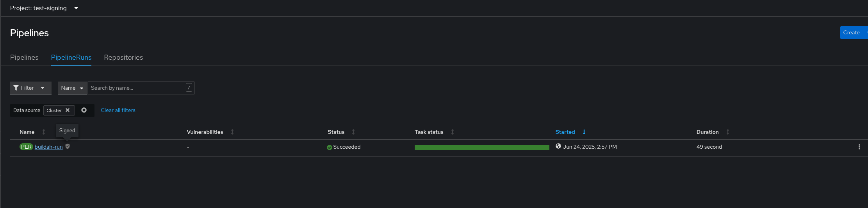Screen dimensions: 868x208
Task: Expand the Filter dropdown
Action: click(30, 88)
